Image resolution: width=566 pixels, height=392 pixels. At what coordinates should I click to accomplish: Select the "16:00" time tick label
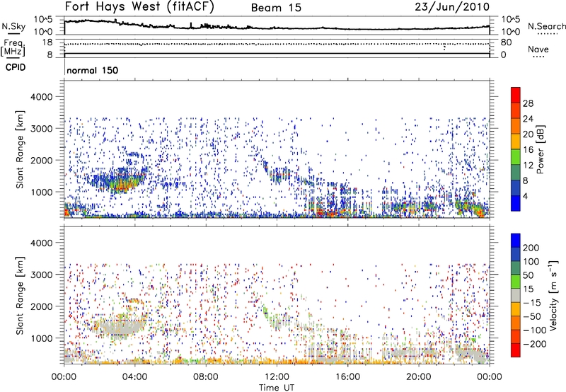[347, 377]
